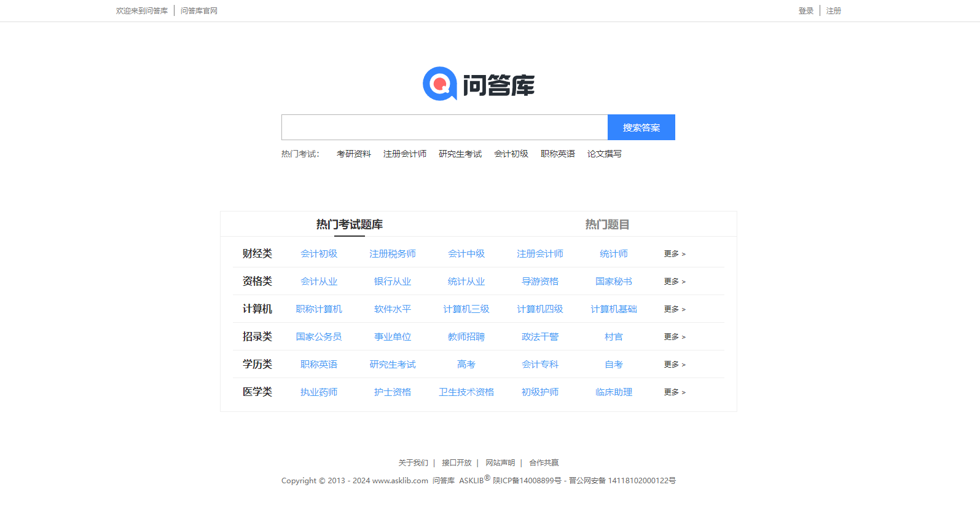This screenshot has height=514, width=980.
Task: Select hot exam 会计初级 under search box
Action: [511, 154]
